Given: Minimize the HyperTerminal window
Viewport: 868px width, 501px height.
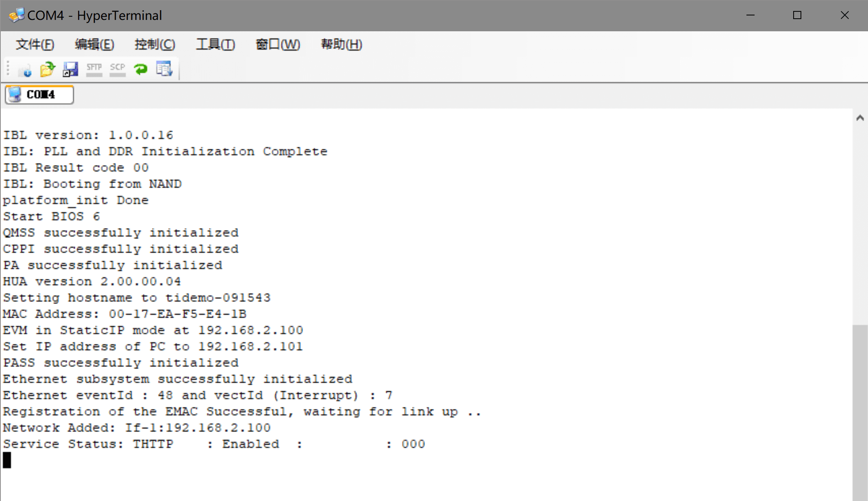Looking at the screenshot, I should [751, 15].
